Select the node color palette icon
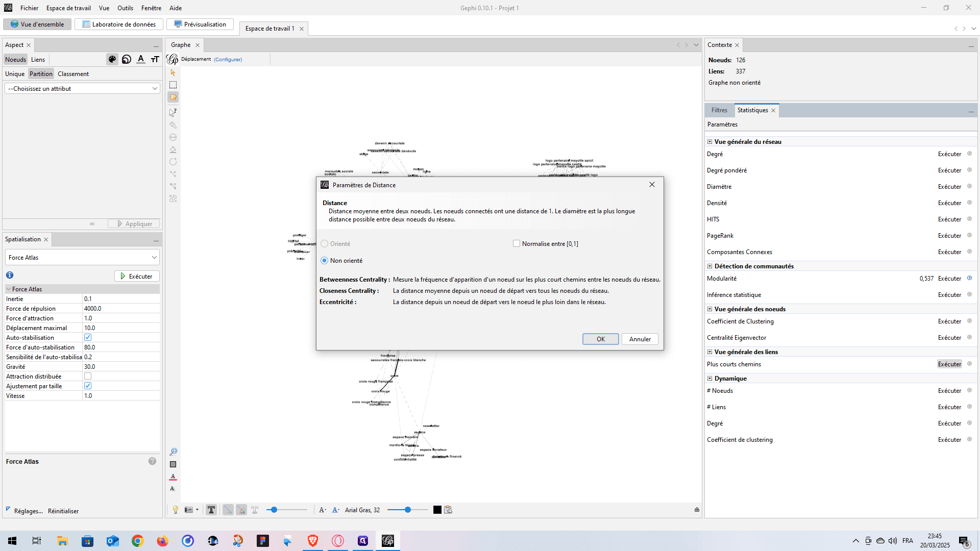The width and height of the screenshot is (980, 551). tap(112, 59)
